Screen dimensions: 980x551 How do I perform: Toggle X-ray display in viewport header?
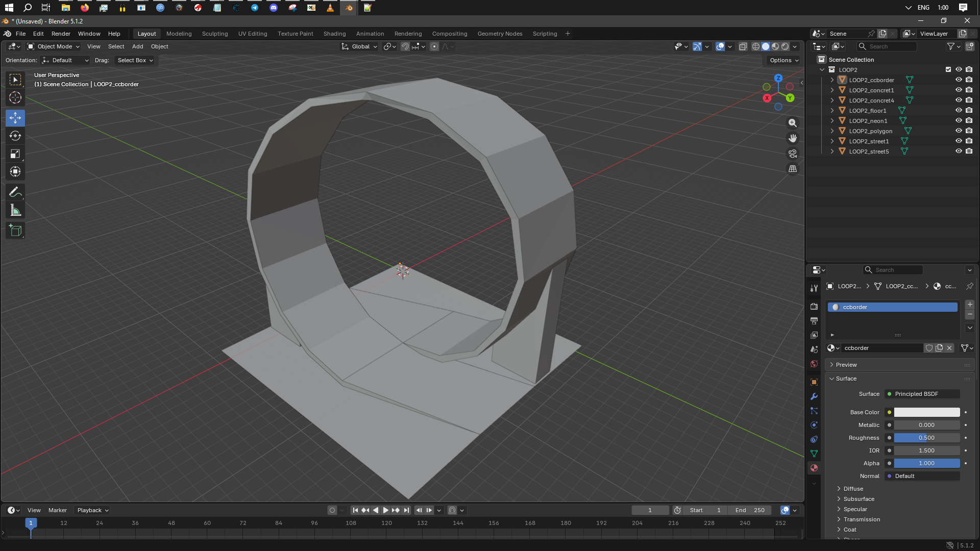tap(743, 46)
